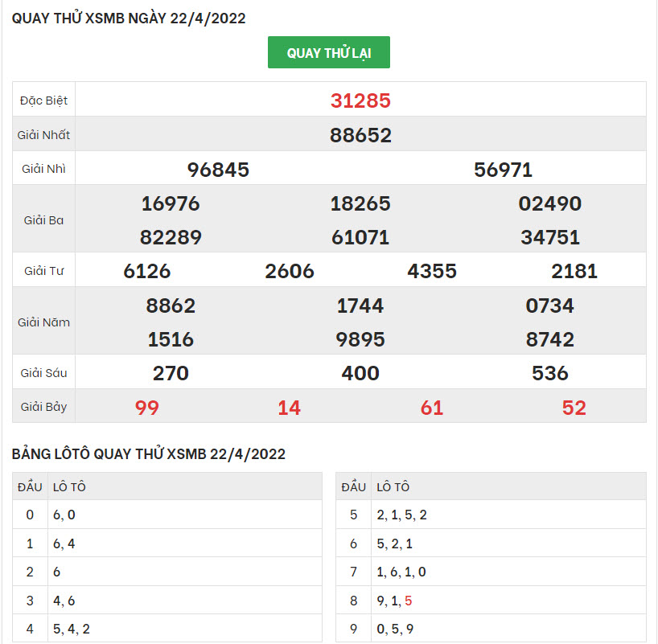Click the QUAY THỬ XSMB NGÀY 22/4/2022 title

(129, 18)
